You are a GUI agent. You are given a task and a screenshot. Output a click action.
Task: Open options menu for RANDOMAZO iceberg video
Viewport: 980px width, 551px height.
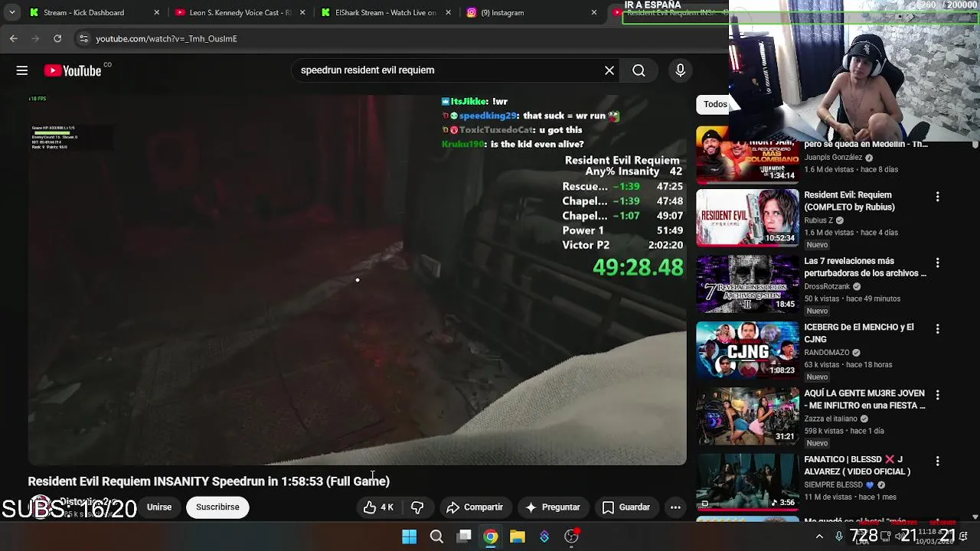pos(937,328)
